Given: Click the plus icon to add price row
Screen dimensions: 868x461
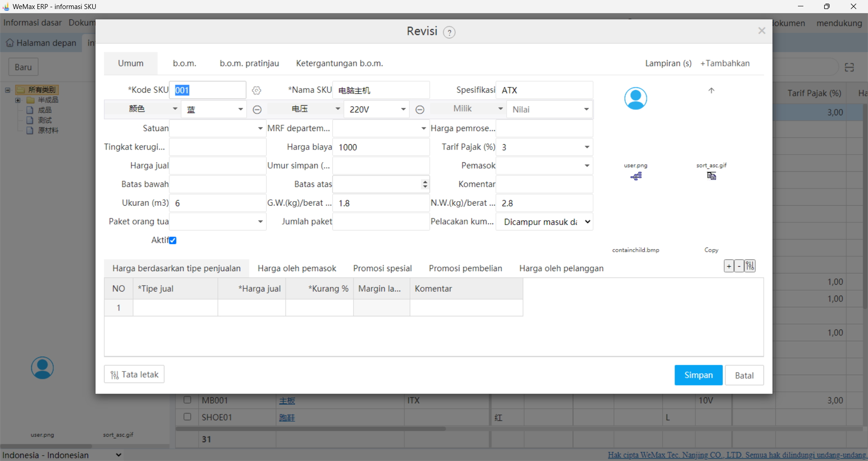Looking at the screenshot, I should [x=729, y=266].
